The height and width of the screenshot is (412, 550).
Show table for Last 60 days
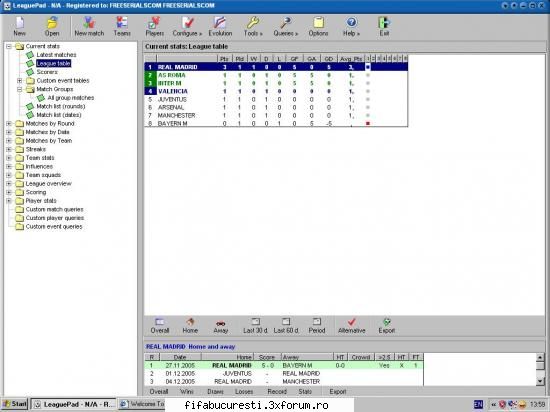286,326
